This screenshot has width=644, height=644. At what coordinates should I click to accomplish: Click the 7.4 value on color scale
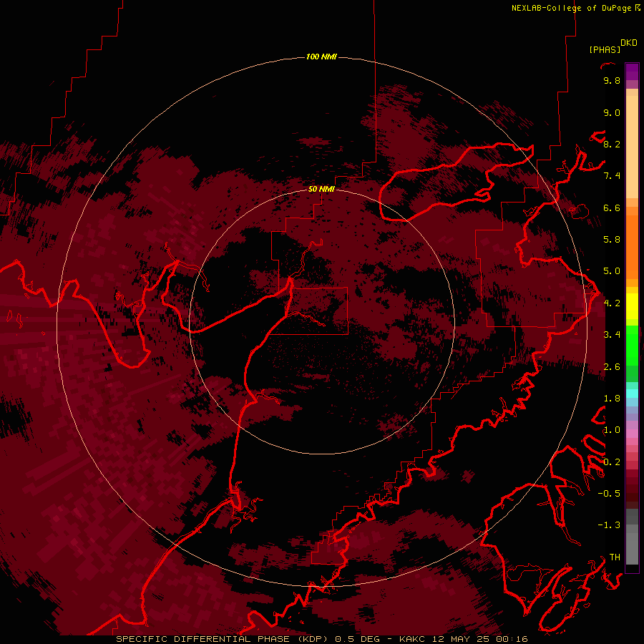612,176
